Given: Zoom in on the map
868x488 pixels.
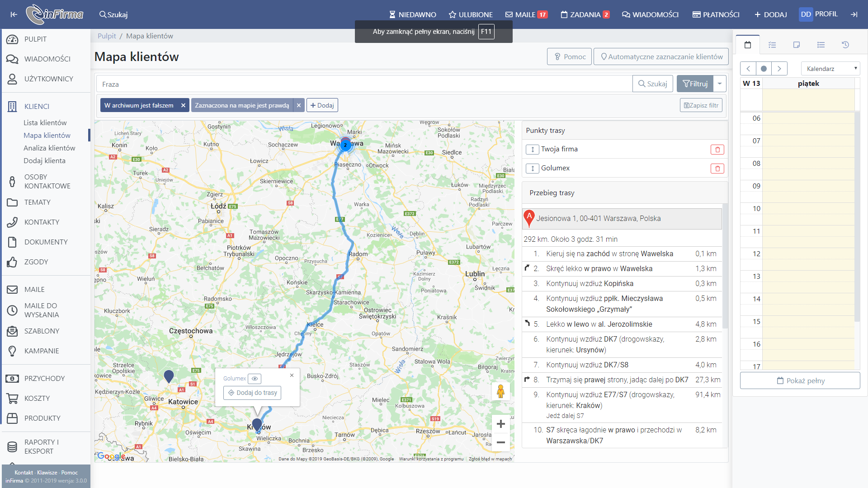Looking at the screenshot, I should coord(500,424).
